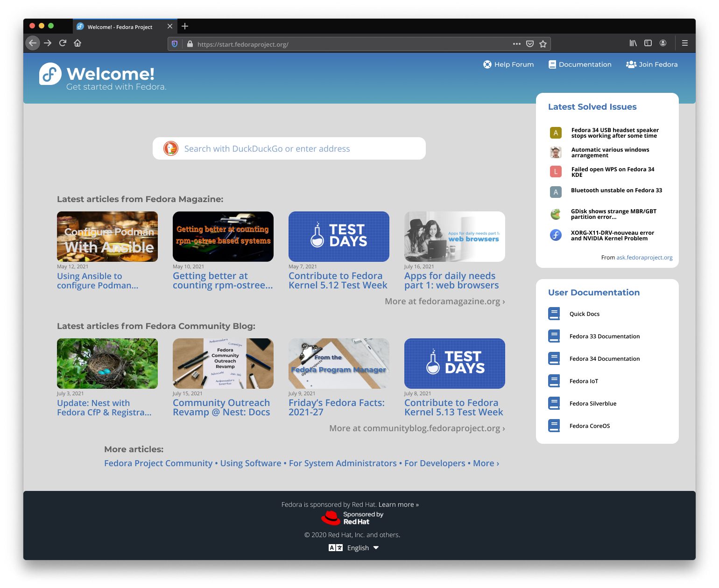Image resolution: width=719 pixels, height=588 pixels.
Task: Reload the current page
Action: coord(63,43)
